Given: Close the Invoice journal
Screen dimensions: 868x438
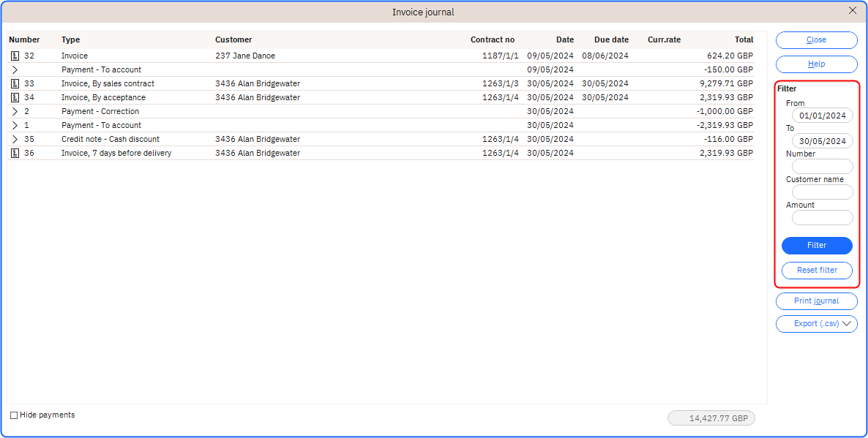Looking at the screenshot, I should click(x=816, y=39).
